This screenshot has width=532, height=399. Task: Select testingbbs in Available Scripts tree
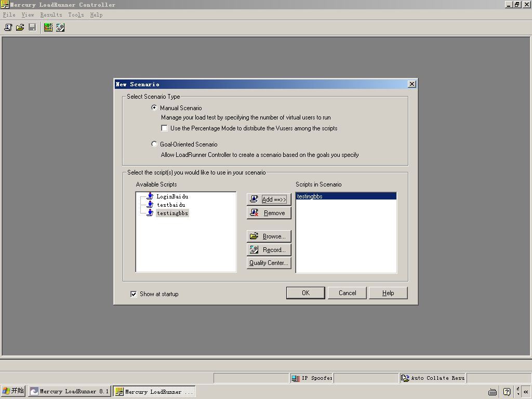pos(172,213)
